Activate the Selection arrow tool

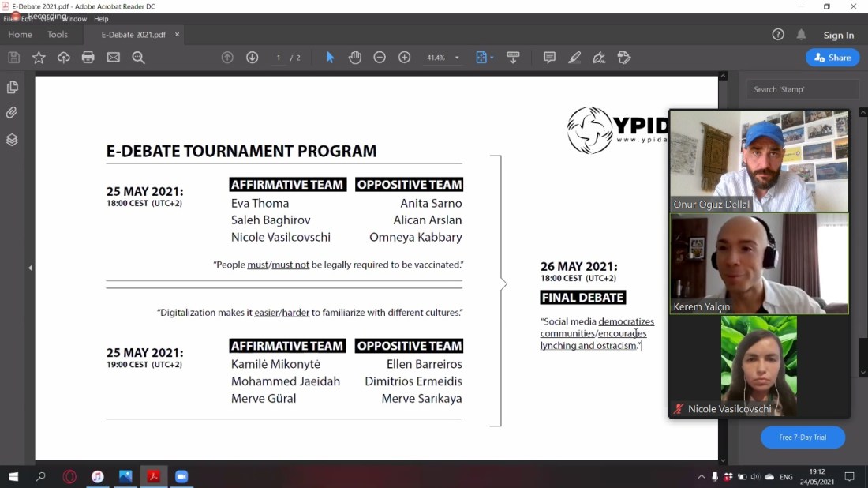pos(330,58)
